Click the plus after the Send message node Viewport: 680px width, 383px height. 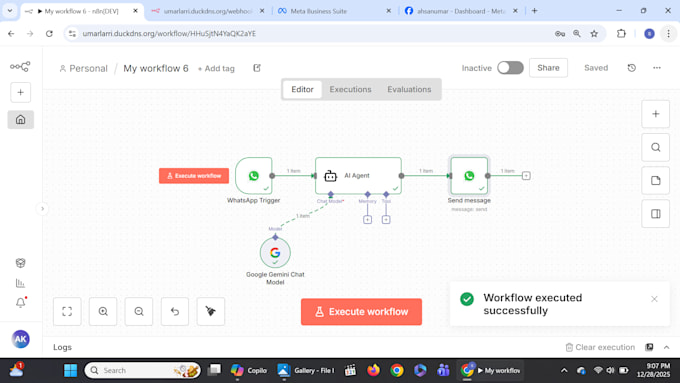point(526,176)
